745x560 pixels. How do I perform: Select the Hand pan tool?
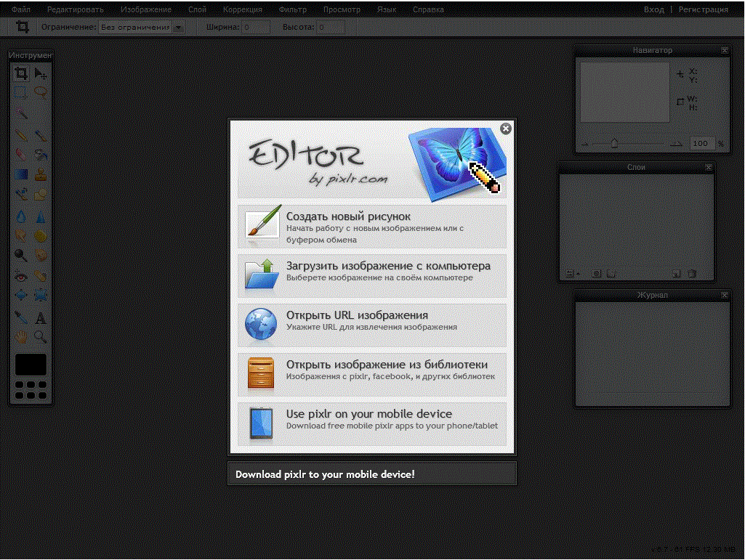21,337
